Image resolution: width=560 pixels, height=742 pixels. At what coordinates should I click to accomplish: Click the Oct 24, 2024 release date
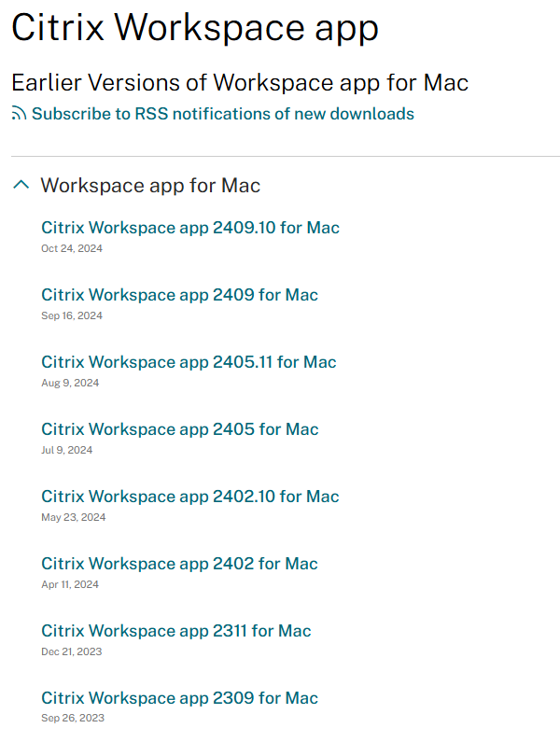pyautogui.click(x=72, y=248)
